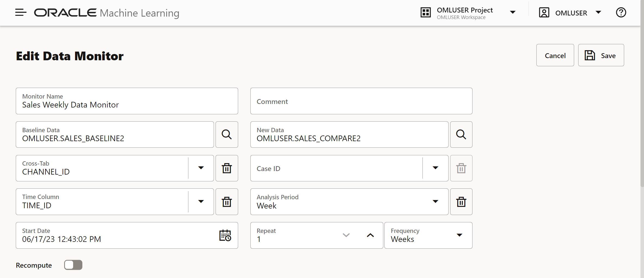Open the Frequency Weeks dropdown

tap(459, 235)
